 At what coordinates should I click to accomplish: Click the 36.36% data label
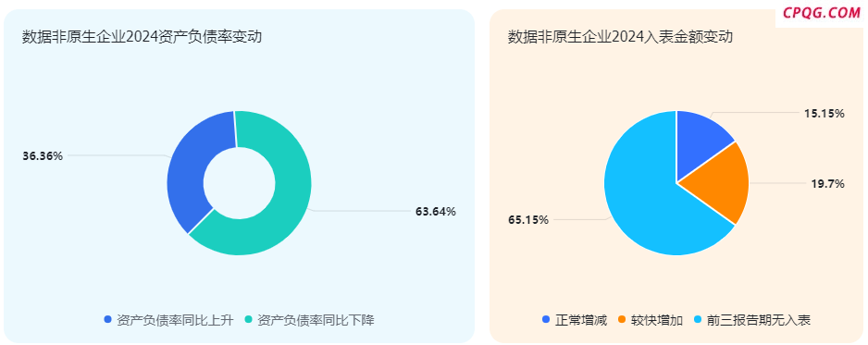coord(43,156)
